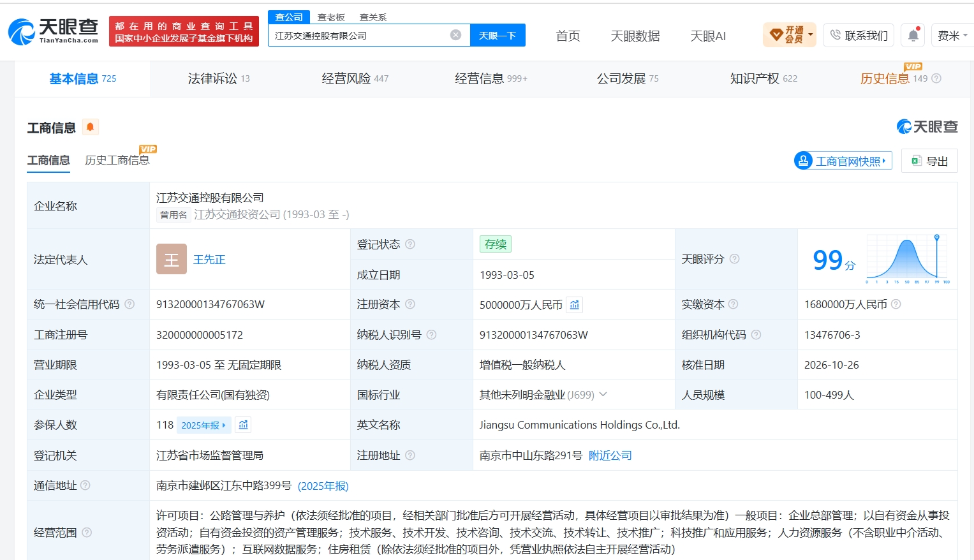This screenshot has width=974, height=560.
Task: Expand the 费米 account menu
Action: [952, 36]
